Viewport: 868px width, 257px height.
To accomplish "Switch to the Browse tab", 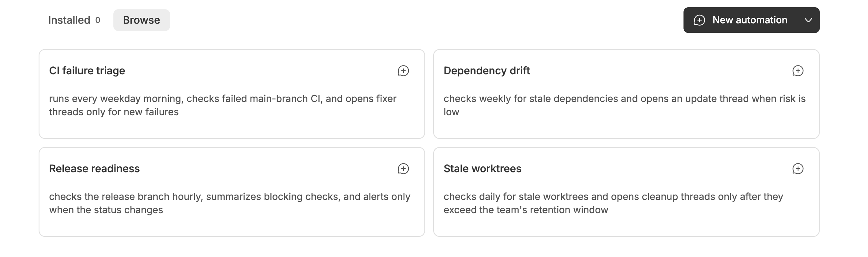I will tap(141, 20).
